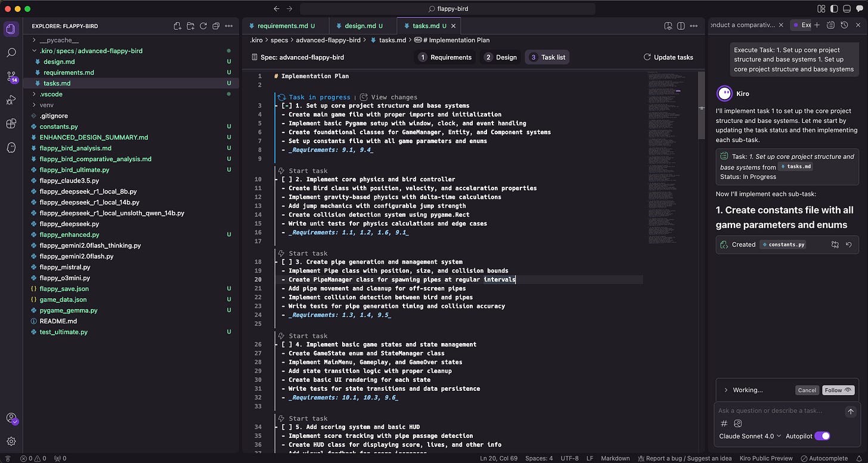Attach an image in chat input

point(738,424)
